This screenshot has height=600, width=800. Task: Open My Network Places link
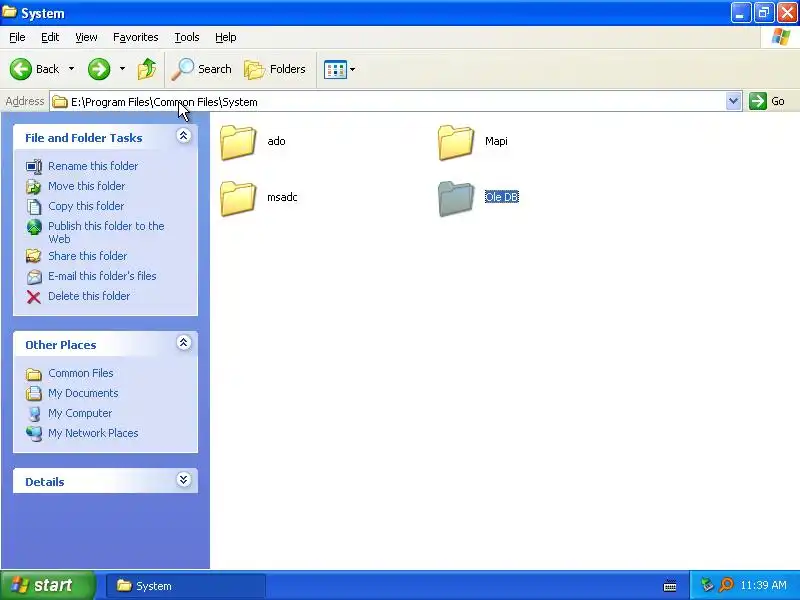pos(93,433)
